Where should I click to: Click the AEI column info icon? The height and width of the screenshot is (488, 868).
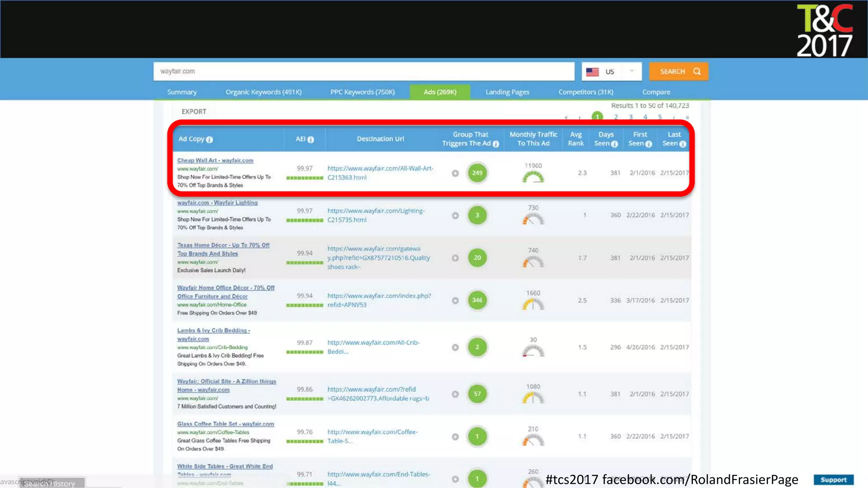click(x=311, y=139)
